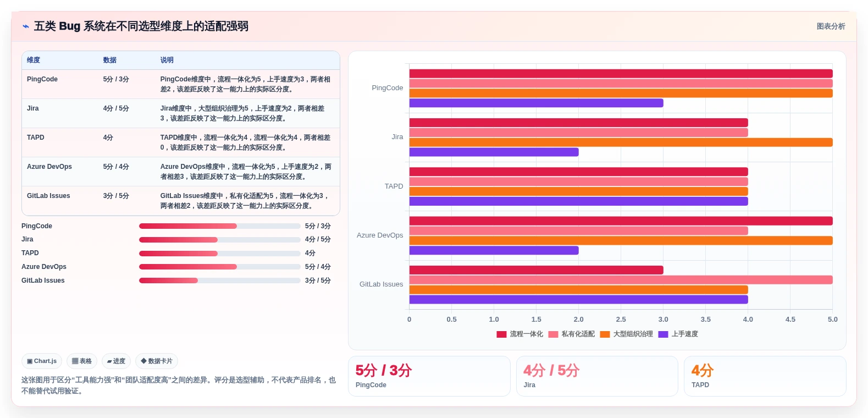
Task: Click the 2.5 x-axis tick label
Action: tap(621, 320)
